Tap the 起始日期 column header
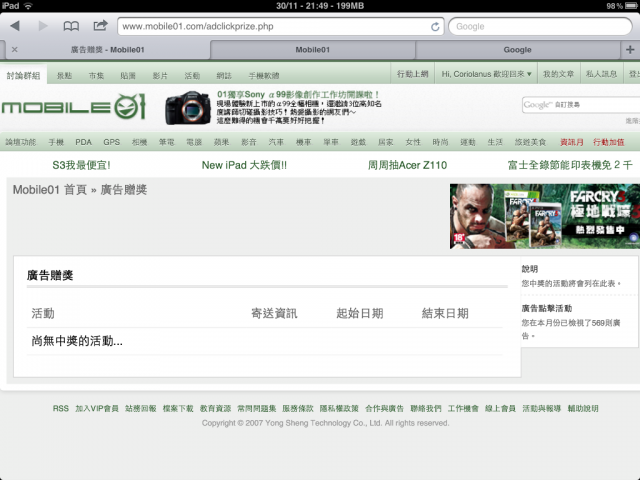The width and height of the screenshot is (640, 480). coord(360,313)
